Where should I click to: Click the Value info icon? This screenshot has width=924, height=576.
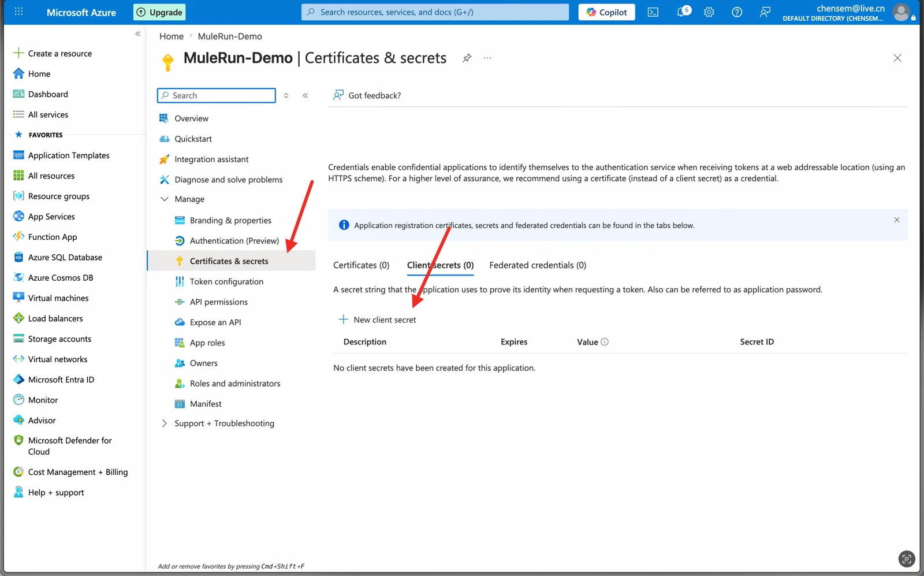pos(605,342)
